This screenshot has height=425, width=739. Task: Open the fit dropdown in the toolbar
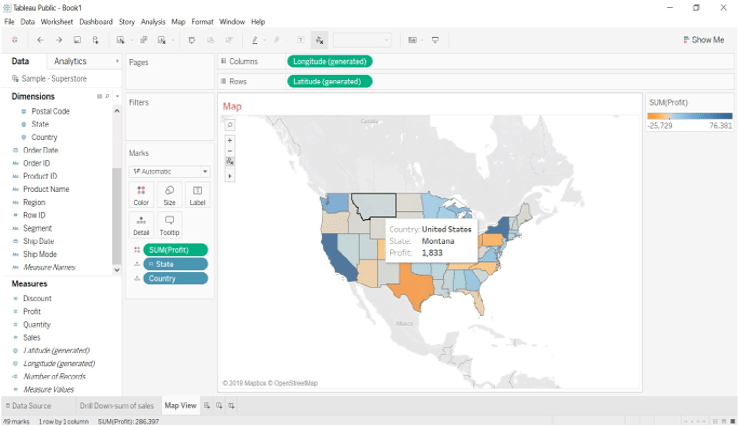362,40
